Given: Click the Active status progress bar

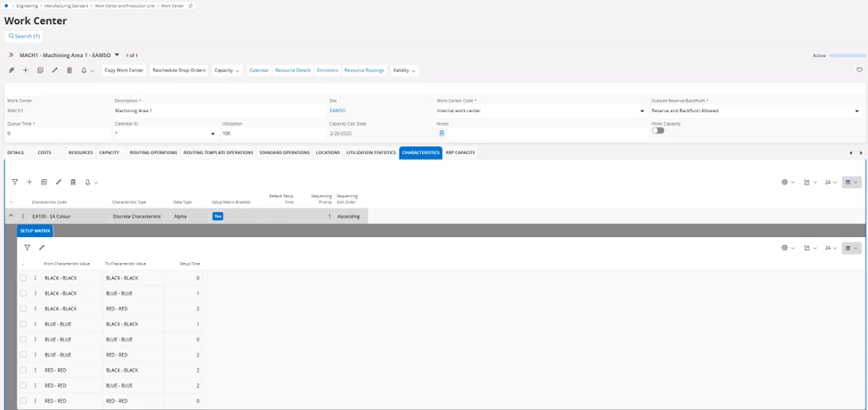Looking at the screenshot, I should [848, 55].
